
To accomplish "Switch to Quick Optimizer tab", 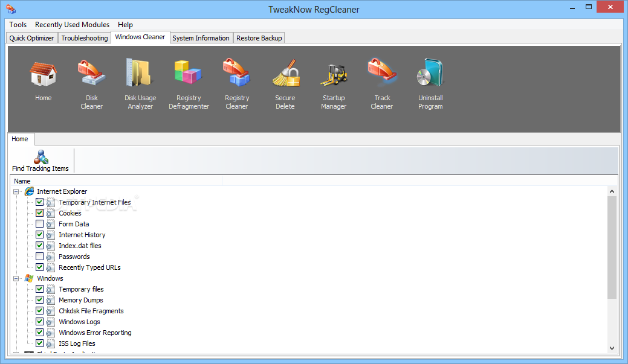I will [x=31, y=38].
